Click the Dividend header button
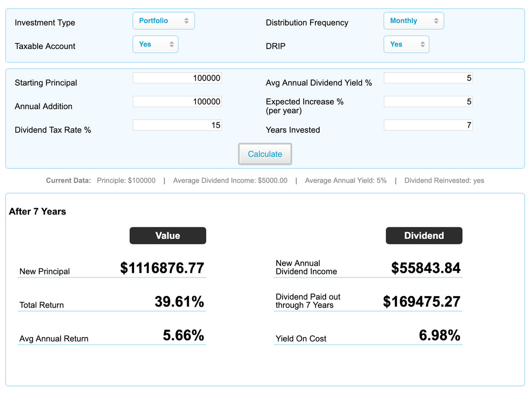Viewport: 532px width, 394px height. point(424,236)
